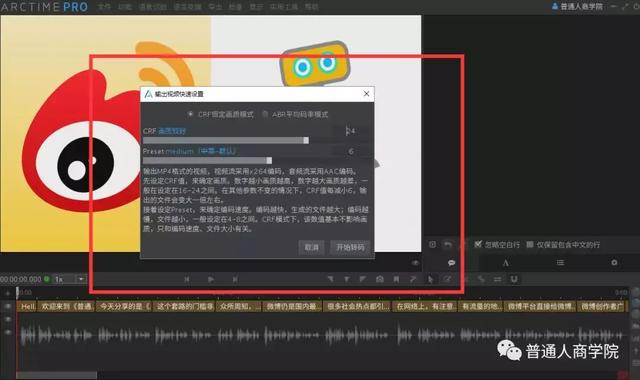Open the speech bubble subtitle text tab
The height and width of the screenshot is (380, 640).
point(451,263)
